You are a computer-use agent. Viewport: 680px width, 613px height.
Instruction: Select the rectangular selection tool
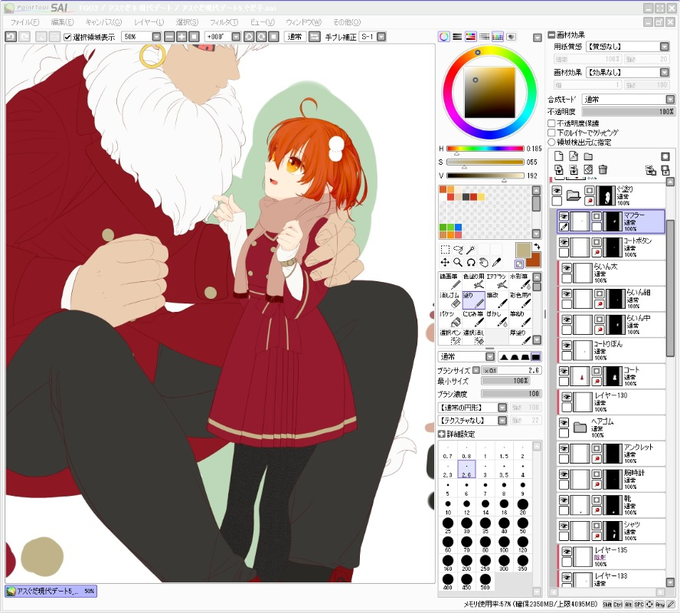445,249
